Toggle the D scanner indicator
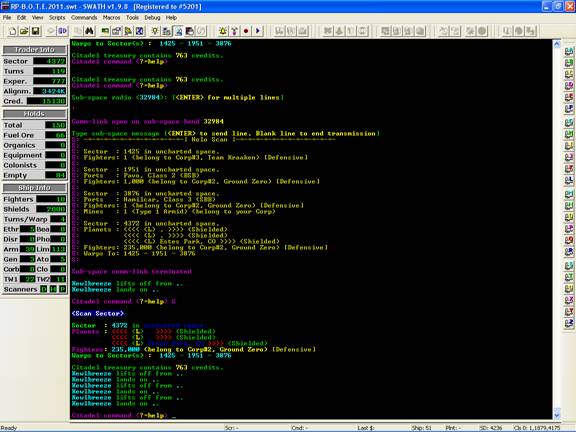576x432 pixels. coord(44,289)
